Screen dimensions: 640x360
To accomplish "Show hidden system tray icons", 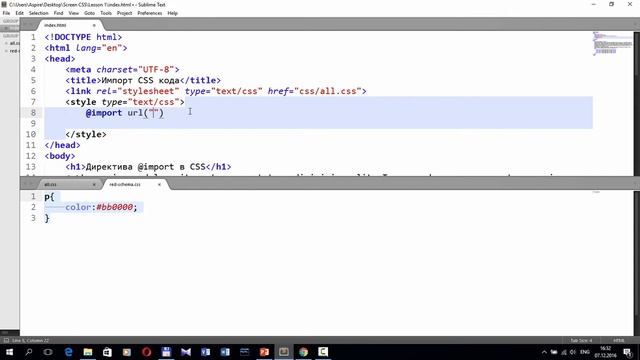I will point(544,352).
